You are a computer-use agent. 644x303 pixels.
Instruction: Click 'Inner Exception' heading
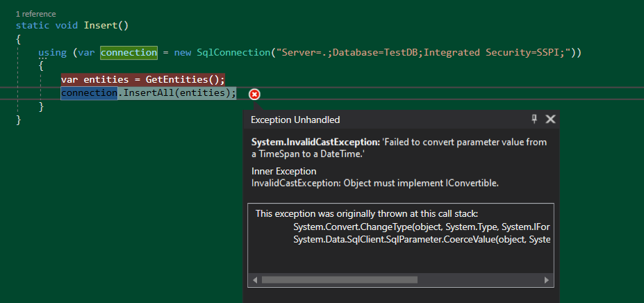click(284, 171)
